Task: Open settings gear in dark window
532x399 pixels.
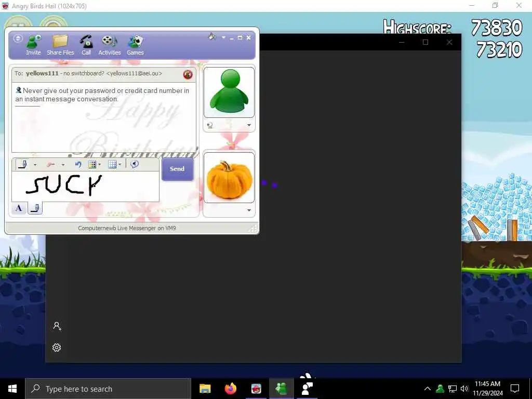Action: pos(57,348)
